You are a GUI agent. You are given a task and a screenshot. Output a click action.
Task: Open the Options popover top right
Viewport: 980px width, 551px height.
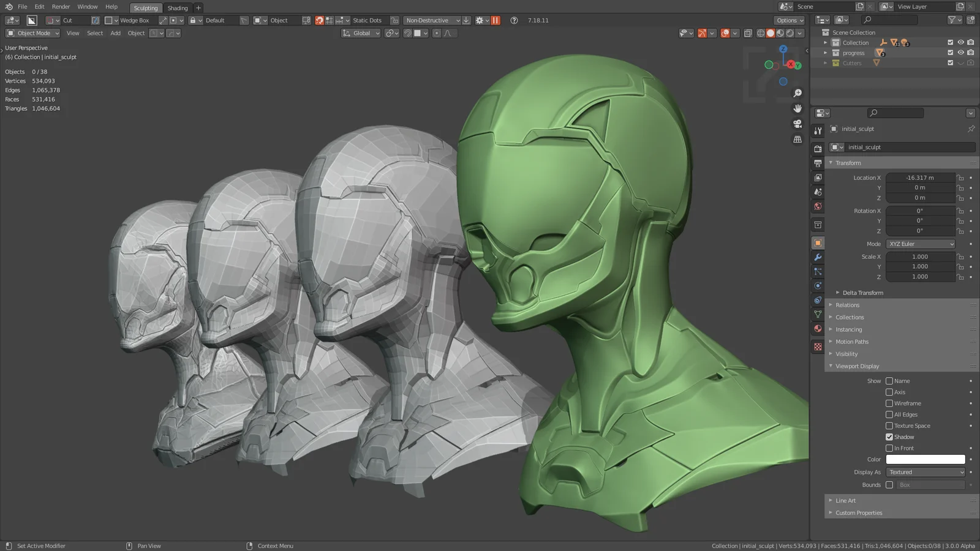click(789, 20)
